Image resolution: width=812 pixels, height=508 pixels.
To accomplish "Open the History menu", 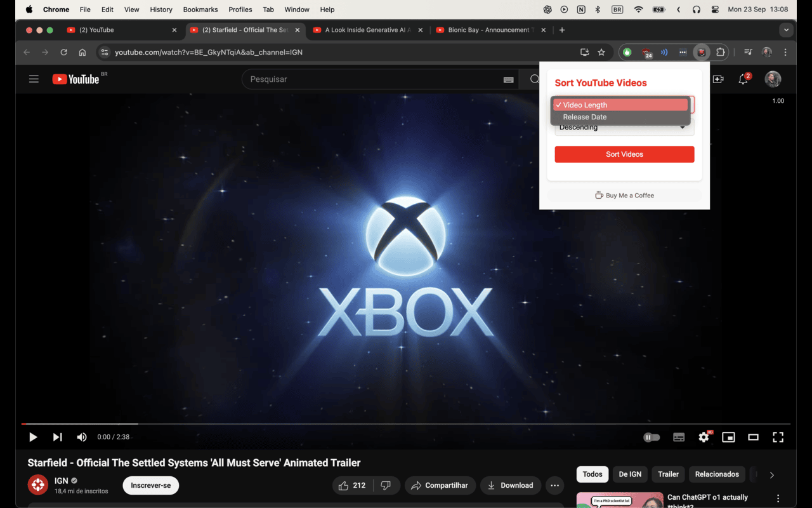I will (x=161, y=10).
